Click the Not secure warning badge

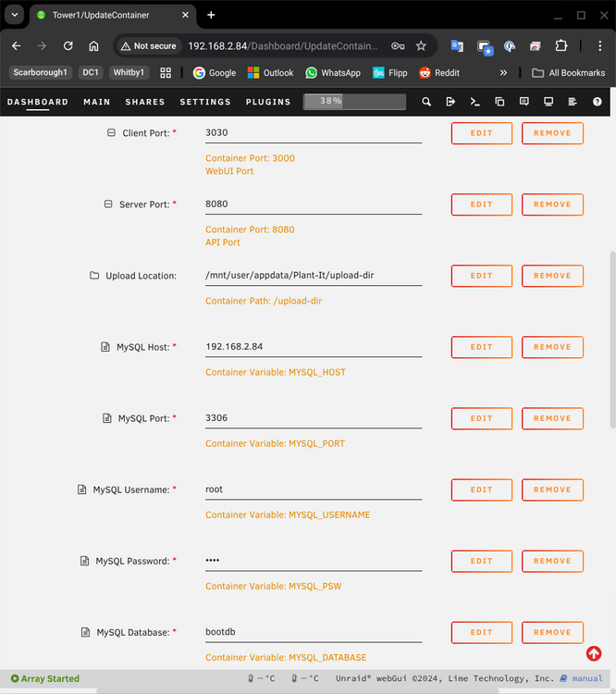click(x=149, y=46)
